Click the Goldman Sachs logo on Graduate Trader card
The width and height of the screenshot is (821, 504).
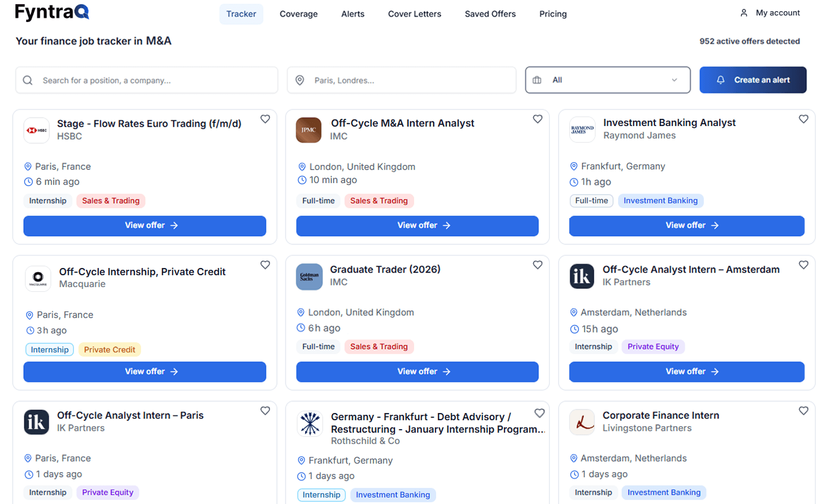309,276
